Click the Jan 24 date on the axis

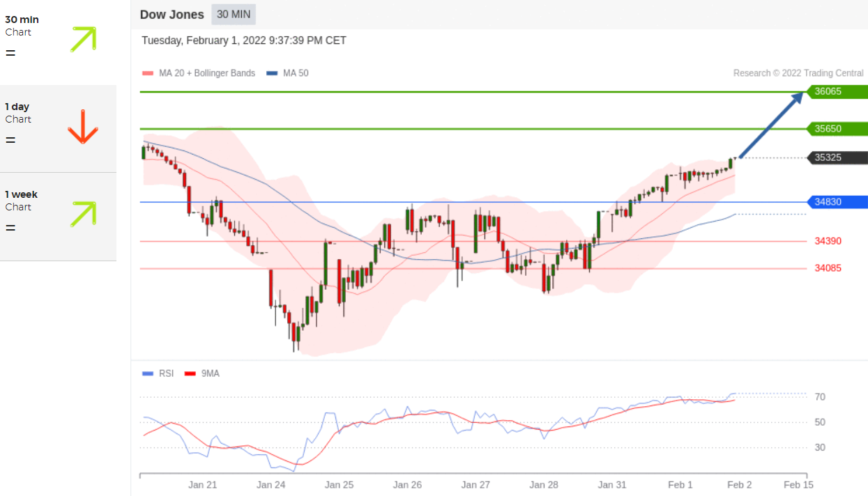coord(271,485)
